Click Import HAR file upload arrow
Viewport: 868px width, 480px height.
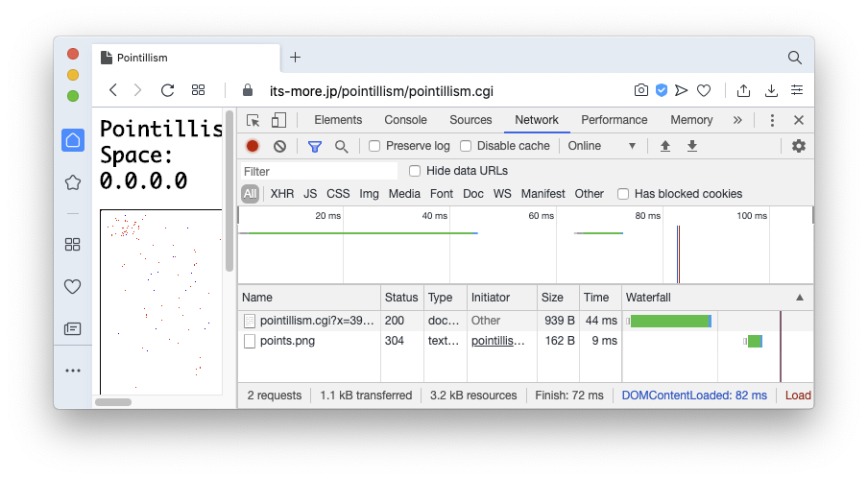pyautogui.click(x=664, y=146)
